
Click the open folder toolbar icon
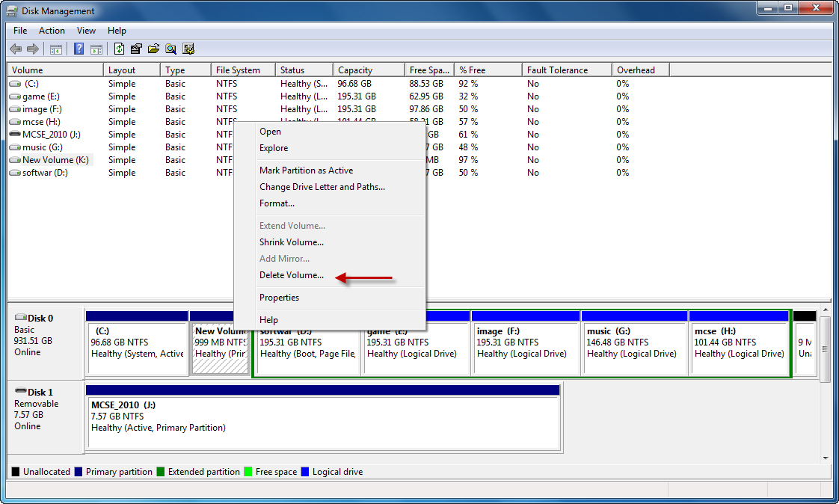coord(153,49)
